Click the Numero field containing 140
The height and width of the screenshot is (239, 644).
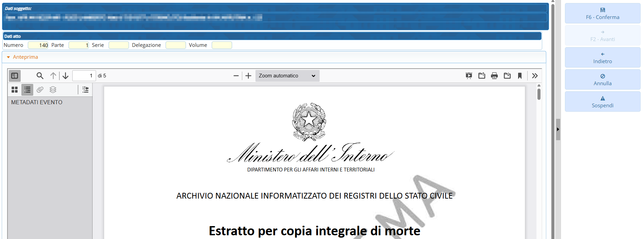coord(38,45)
